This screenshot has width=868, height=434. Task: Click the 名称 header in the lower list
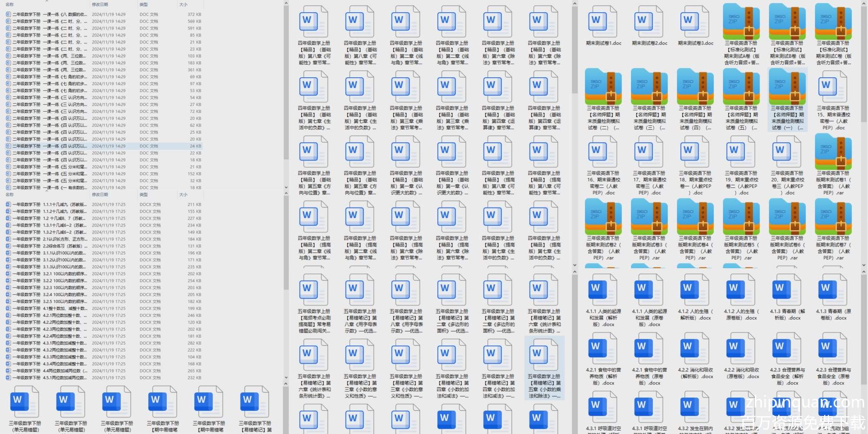10,195
